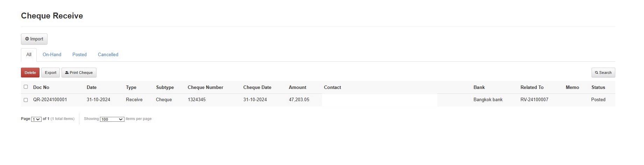This screenshot has height=165, width=644.
Task: Select the Bangkok bank cell
Action: pos(488,100)
